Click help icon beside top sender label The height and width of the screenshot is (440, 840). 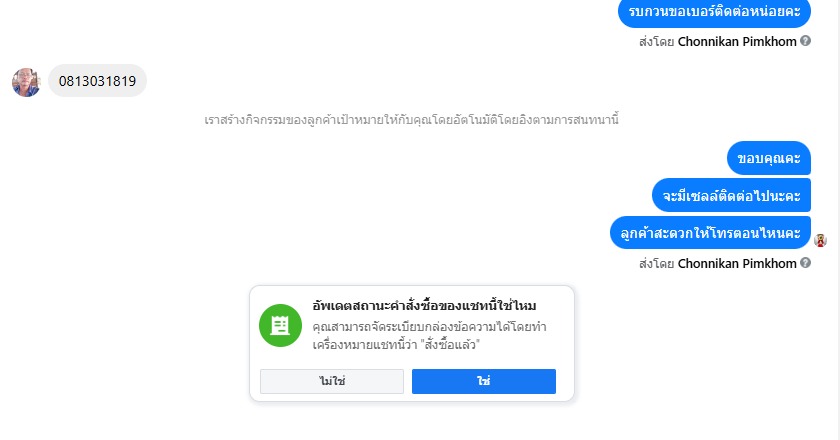(805, 43)
